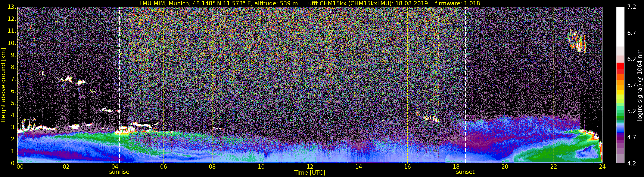644x177 pixels.
Task: Click the time axis tick label 08
Action: pos(212,167)
